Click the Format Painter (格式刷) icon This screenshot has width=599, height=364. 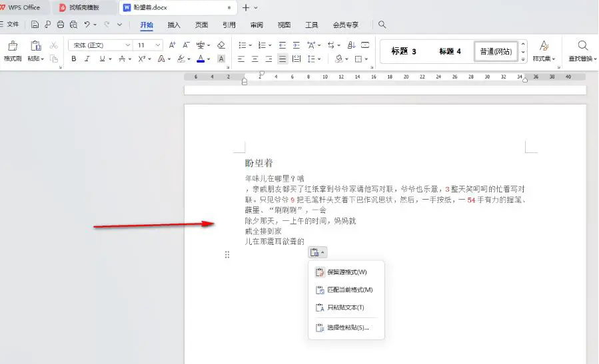[13, 46]
